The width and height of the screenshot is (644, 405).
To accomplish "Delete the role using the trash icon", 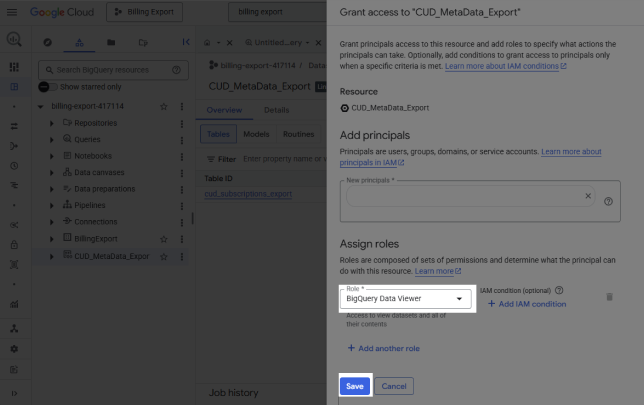I will 609,297.
